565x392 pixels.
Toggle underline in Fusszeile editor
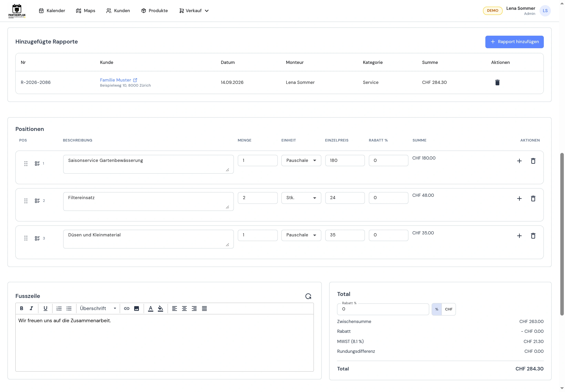(46, 309)
